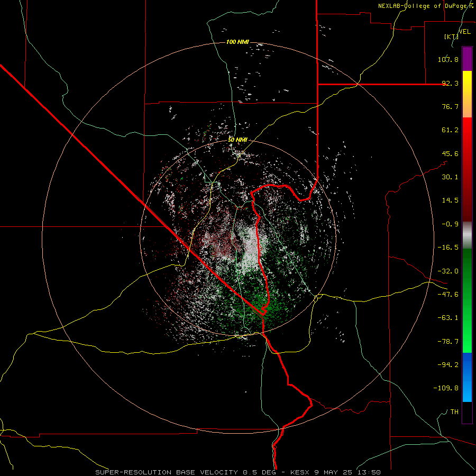Pick the gray zero-velocity band of color bar

click(467, 235)
